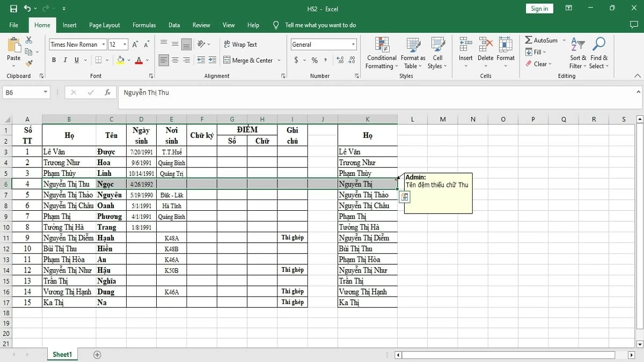644x362 pixels.
Task: Apply AutoSum to the selection
Action: 544,40
